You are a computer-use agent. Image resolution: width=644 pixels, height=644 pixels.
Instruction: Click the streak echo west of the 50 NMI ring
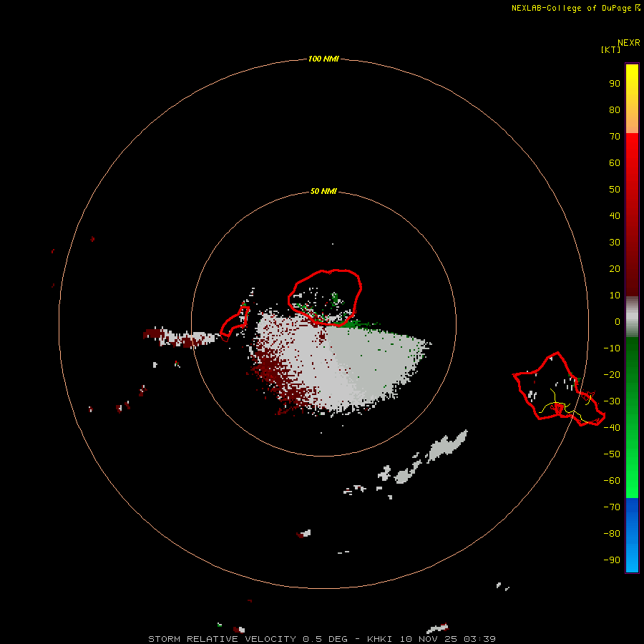pyautogui.click(x=179, y=338)
